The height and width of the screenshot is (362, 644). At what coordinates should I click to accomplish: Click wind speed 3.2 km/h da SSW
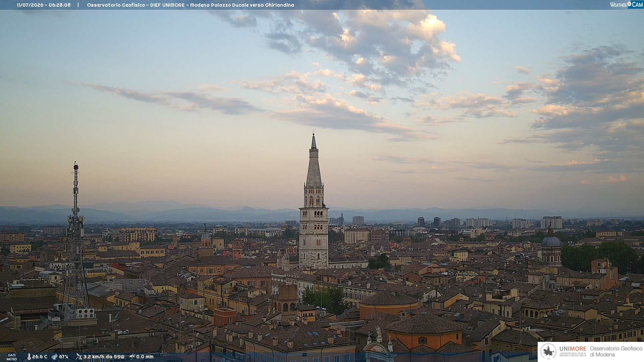104,357
